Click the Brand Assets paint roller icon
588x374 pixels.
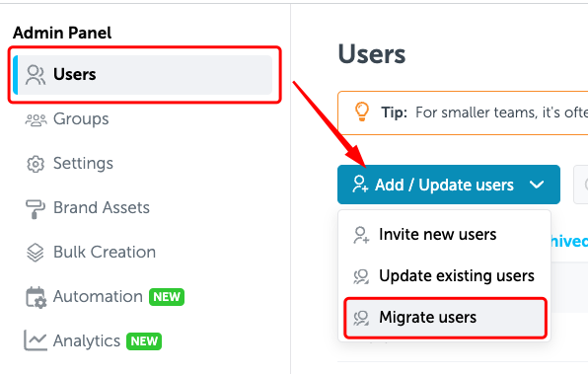(36, 208)
